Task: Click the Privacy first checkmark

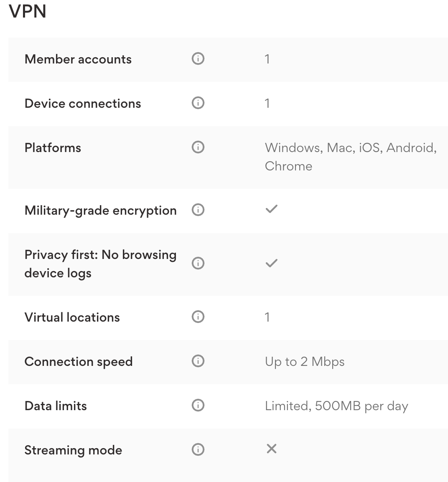Action: pos(271,263)
